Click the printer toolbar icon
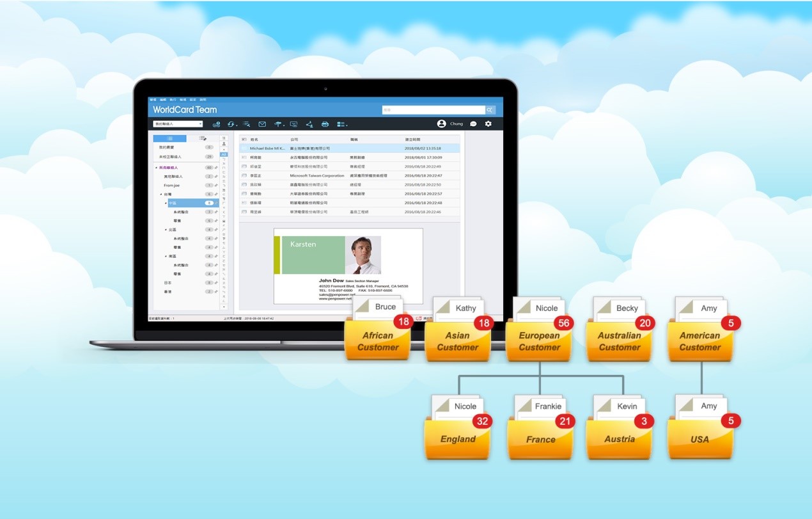812x519 pixels. pos(325,124)
